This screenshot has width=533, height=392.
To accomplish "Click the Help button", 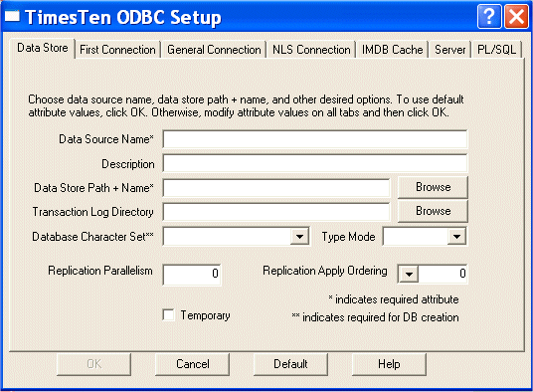I will pyautogui.click(x=389, y=364).
